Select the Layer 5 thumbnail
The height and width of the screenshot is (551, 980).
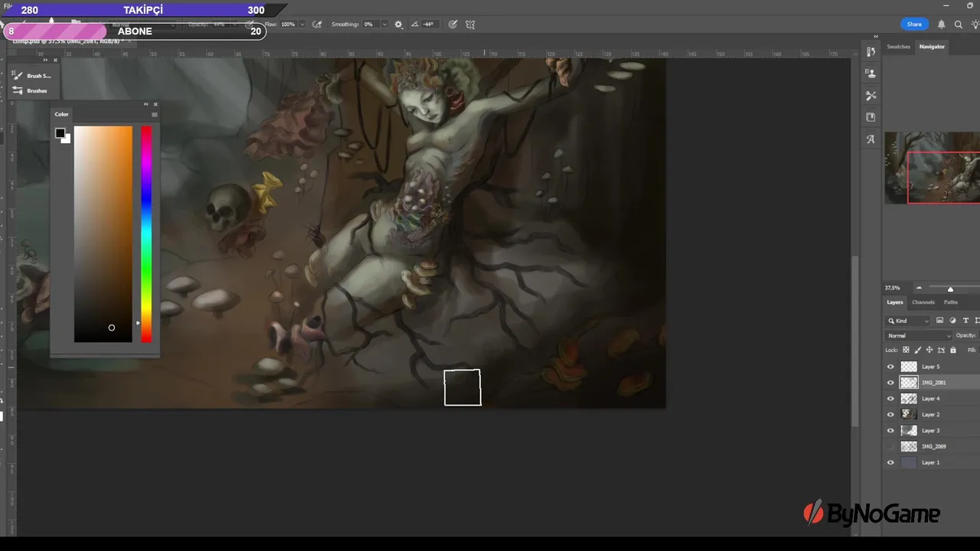(909, 367)
